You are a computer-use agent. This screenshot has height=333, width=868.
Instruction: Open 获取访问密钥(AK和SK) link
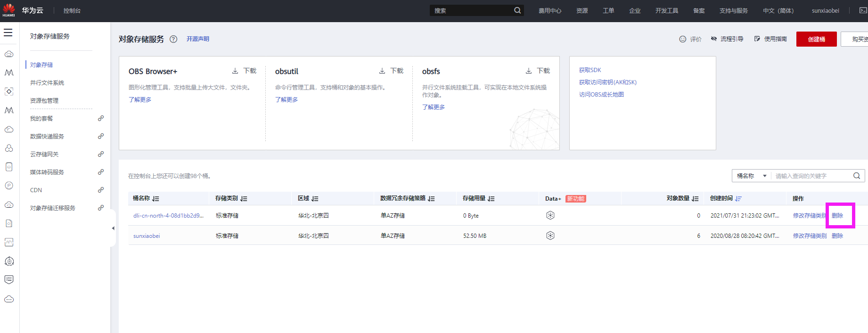coord(608,82)
